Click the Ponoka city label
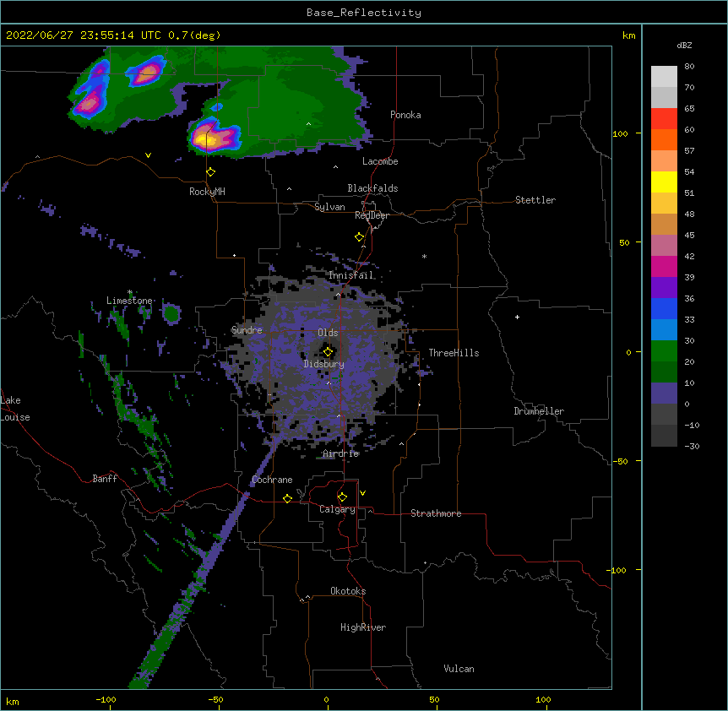 [405, 115]
